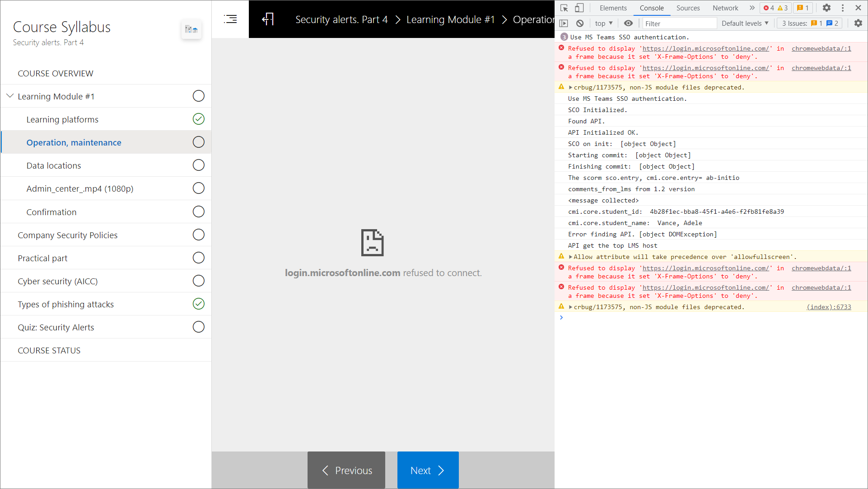
Task: Clear the console with the clear icon
Action: point(580,23)
